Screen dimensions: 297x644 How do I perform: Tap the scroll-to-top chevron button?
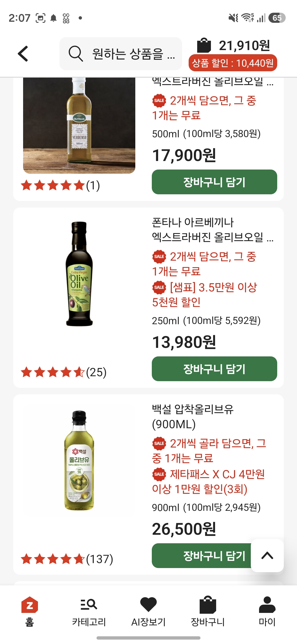(x=267, y=556)
